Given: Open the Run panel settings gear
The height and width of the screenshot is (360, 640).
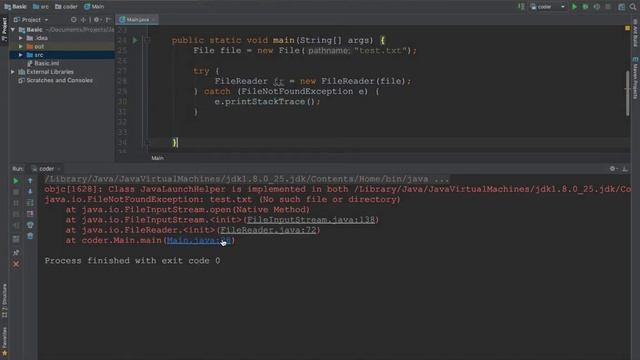Looking at the screenshot, I should (x=613, y=169).
